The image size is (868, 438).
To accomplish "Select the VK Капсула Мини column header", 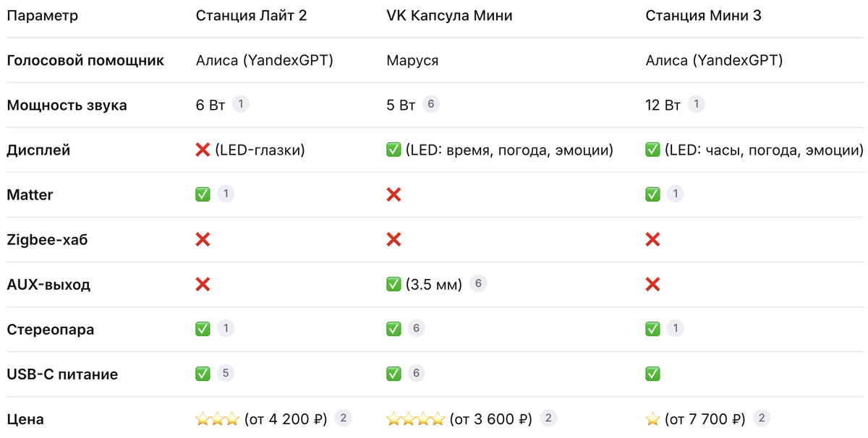I will pos(449,15).
